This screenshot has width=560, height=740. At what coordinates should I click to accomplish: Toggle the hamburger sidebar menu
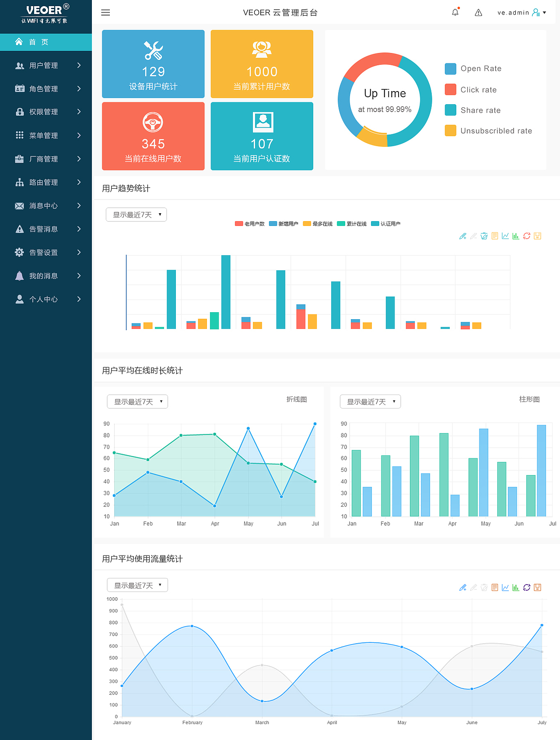pos(105,13)
